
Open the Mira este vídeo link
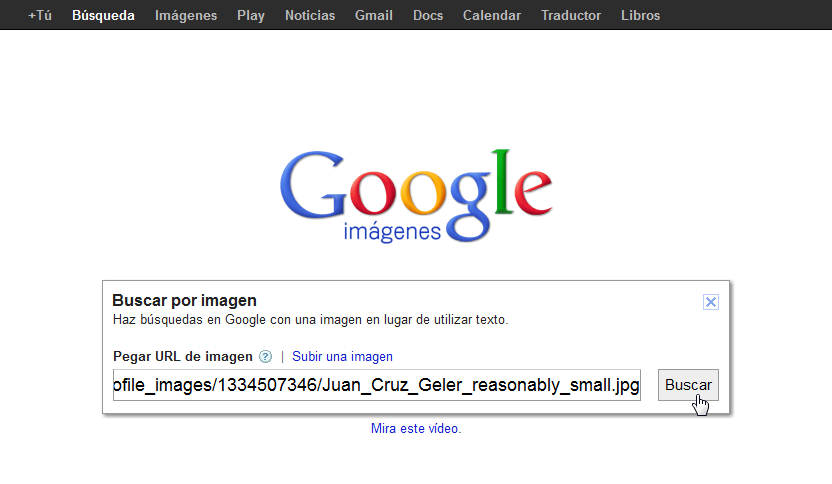(x=416, y=428)
